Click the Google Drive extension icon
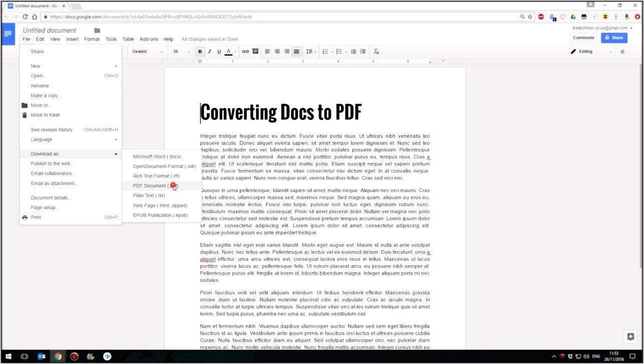The height and width of the screenshot is (364, 644). 574,17
